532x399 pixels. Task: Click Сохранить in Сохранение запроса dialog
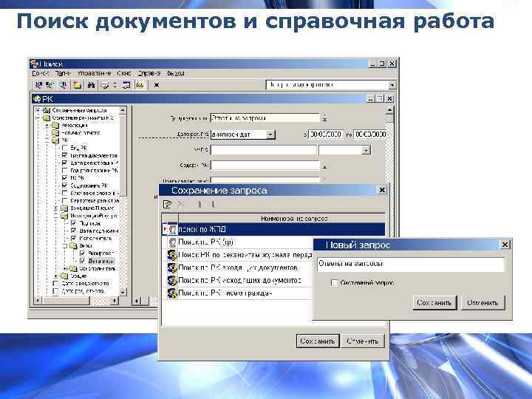(318, 341)
